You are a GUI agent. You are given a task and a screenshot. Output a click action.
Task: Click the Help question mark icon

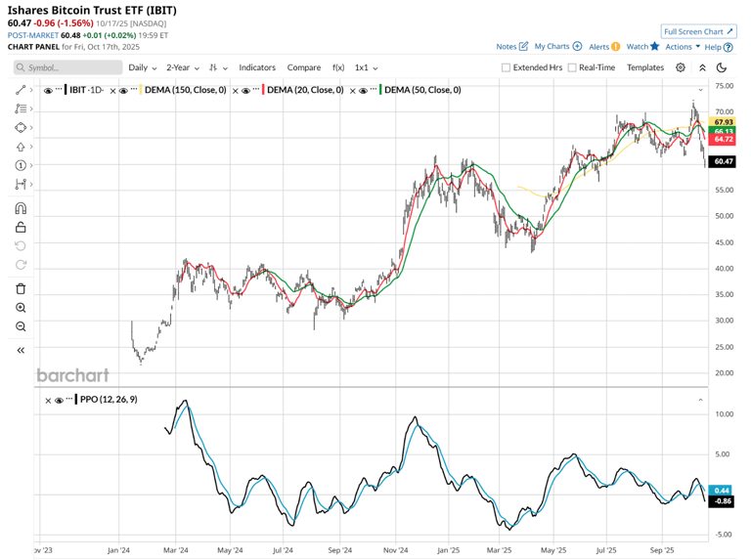coord(728,47)
